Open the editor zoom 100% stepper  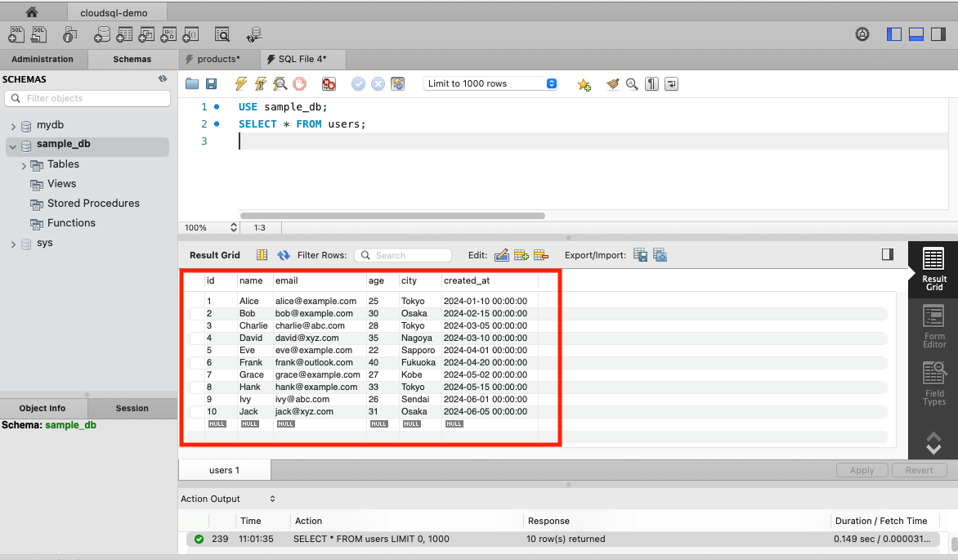234,227
